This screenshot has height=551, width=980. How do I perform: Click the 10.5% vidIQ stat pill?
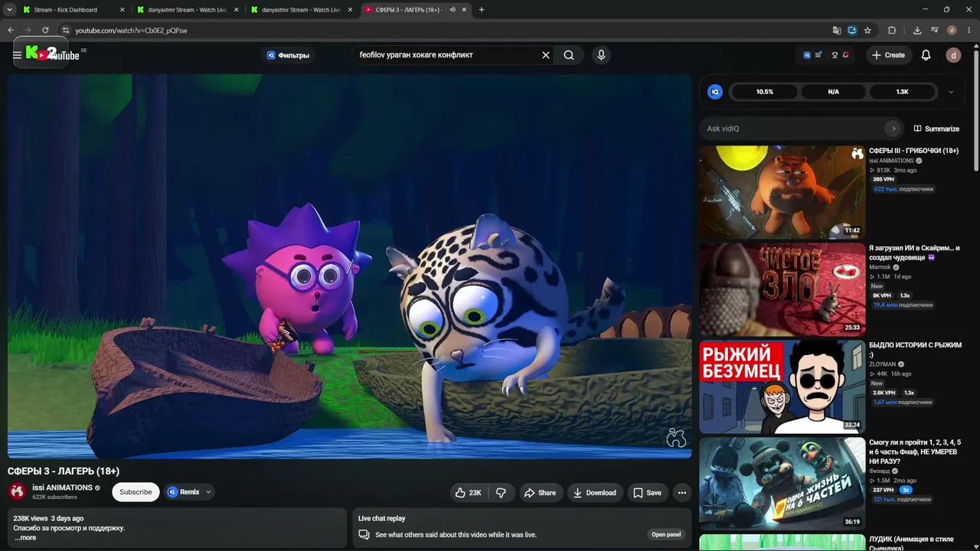[x=765, y=92]
